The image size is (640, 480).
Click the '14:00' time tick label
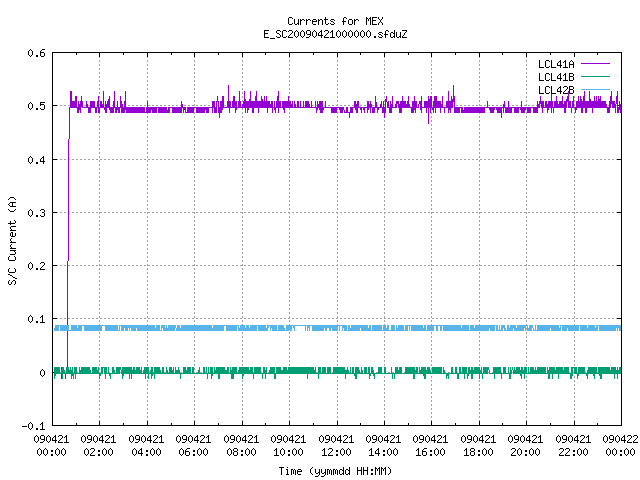click(383, 452)
